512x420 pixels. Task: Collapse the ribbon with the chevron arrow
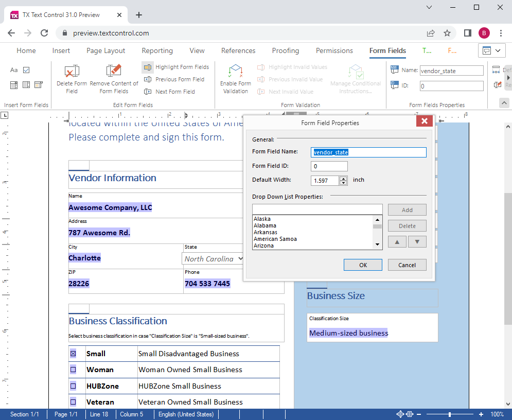(x=504, y=102)
